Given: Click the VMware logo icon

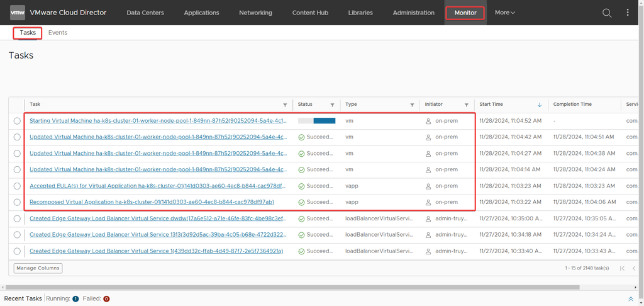Looking at the screenshot, I should (18, 13).
